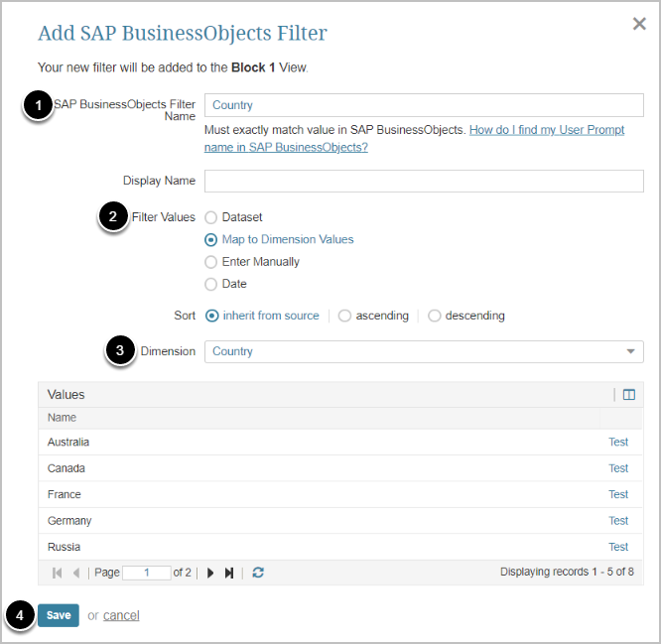This screenshot has width=661, height=644.
Task: Click the cancel link
Action: 121,615
